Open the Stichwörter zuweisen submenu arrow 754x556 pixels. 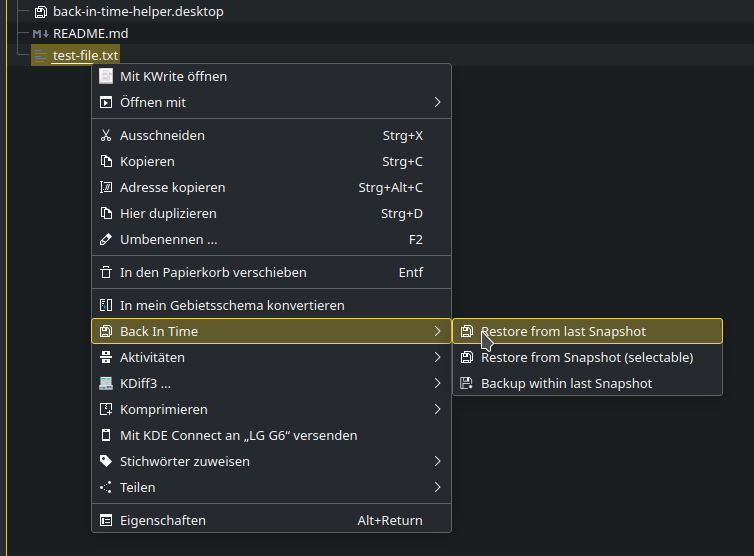click(x=437, y=461)
